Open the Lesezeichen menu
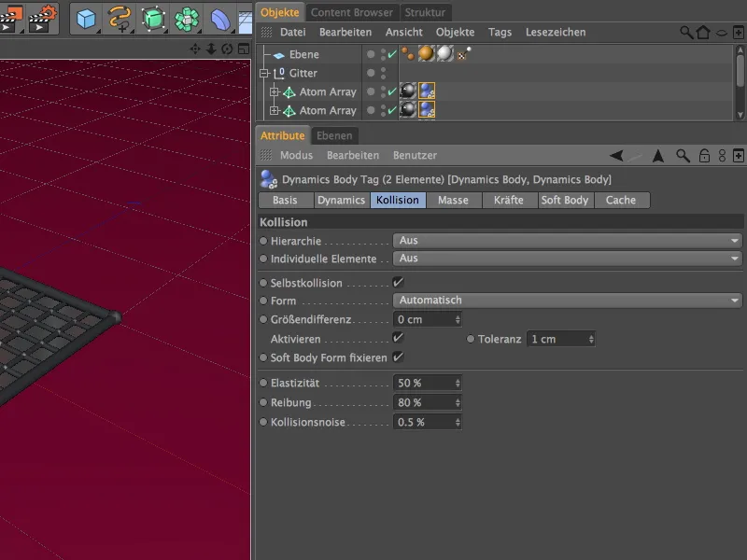The image size is (747, 560). (x=556, y=33)
